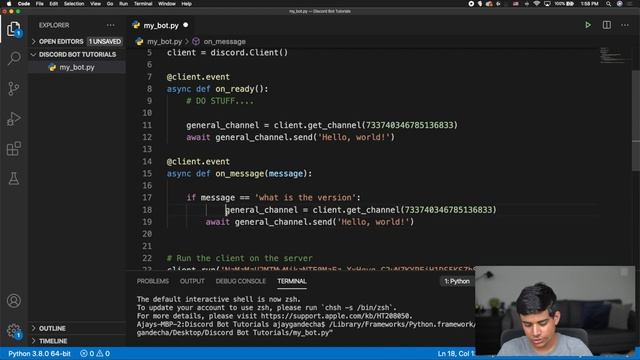The image size is (640, 360).
Task: Click line number 17 in the gutter
Action: [147, 198]
